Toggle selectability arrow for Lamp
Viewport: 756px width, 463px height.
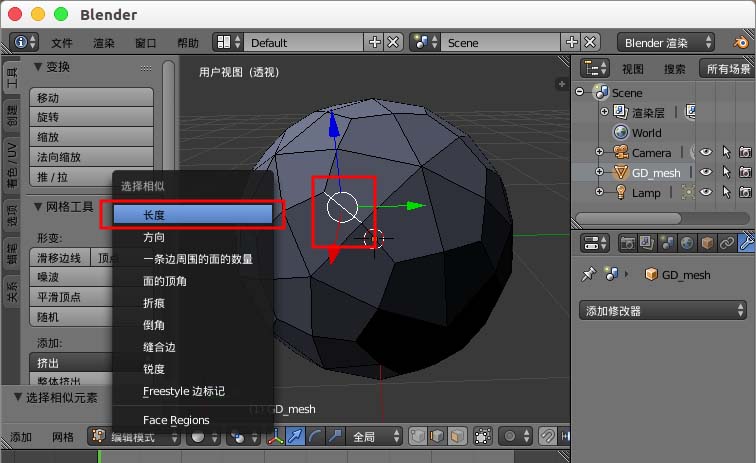click(726, 192)
